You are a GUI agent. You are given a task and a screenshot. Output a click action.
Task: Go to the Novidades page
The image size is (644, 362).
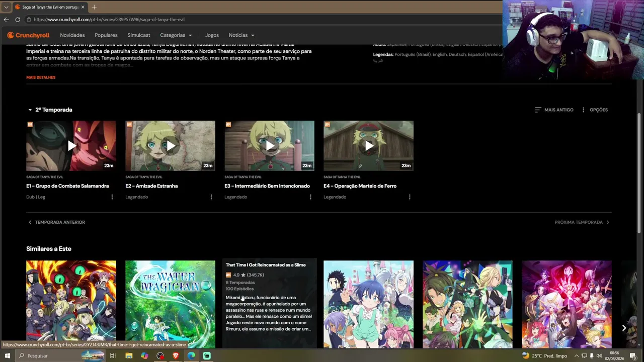click(72, 35)
